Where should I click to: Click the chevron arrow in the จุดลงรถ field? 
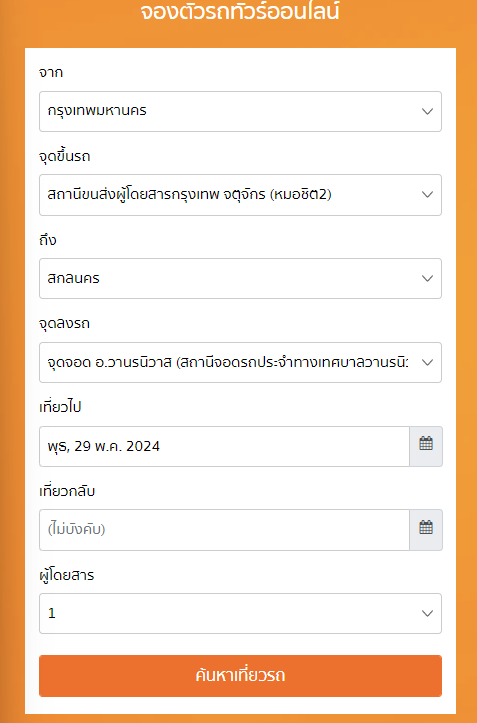(427, 362)
